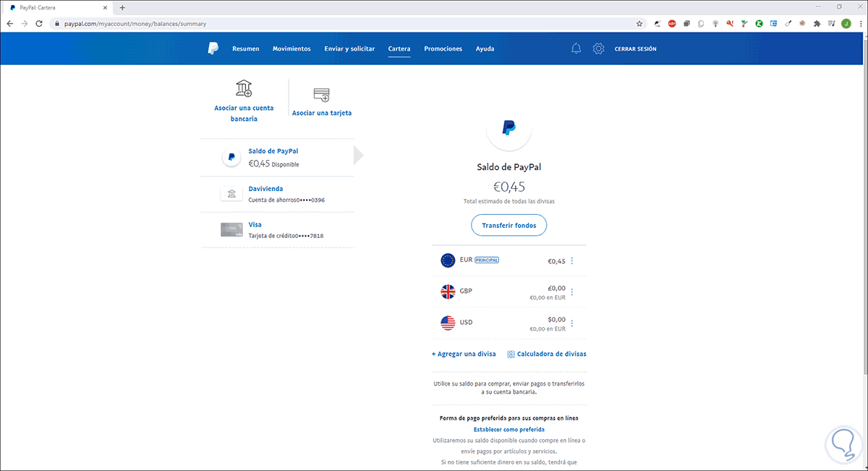Click the AdBlock Plus extension icon
Viewport: 868px width, 471px height.
point(672,24)
